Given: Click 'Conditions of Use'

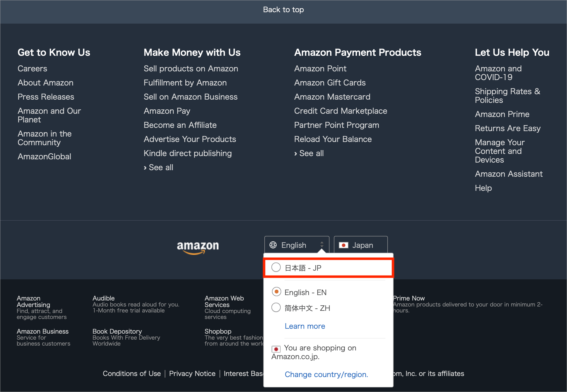Looking at the screenshot, I should coord(132,374).
